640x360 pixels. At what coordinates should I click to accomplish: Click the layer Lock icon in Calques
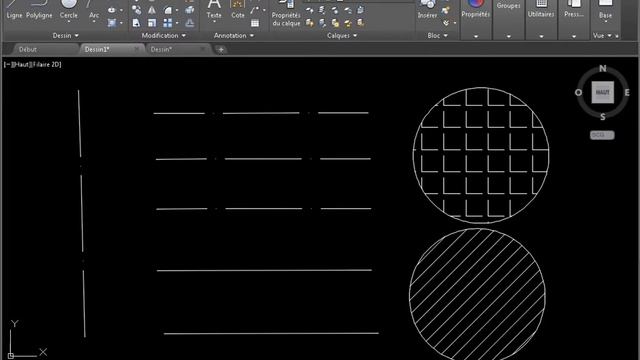348,10
